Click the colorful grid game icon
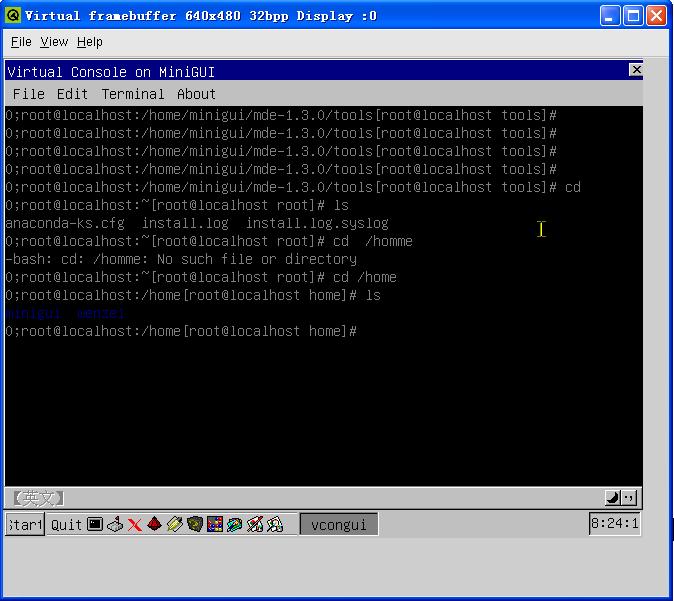The height and width of the screenshot is (601, 674). click(x=215, y=524)
